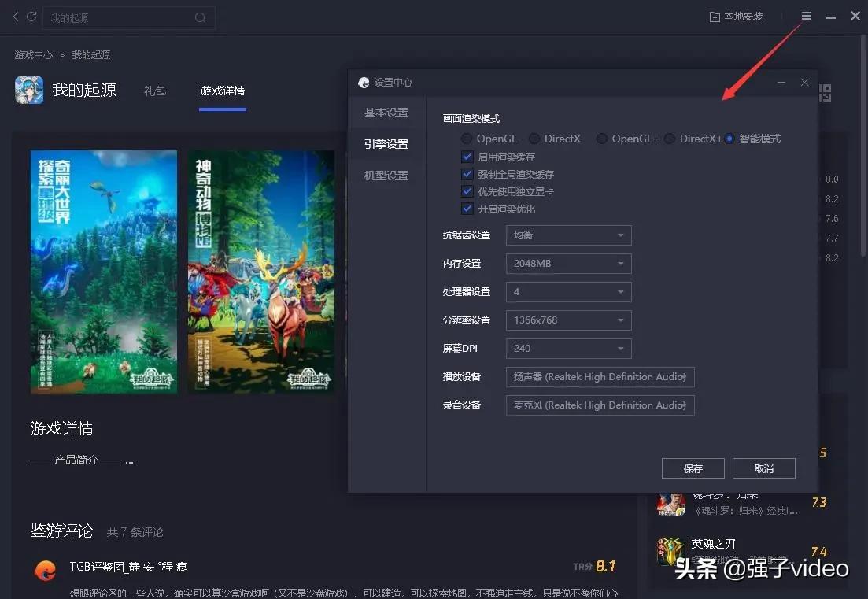Switch to the 礼包 tab
Viewport: 868px width, 599px height.
click(x=155, y=91)
